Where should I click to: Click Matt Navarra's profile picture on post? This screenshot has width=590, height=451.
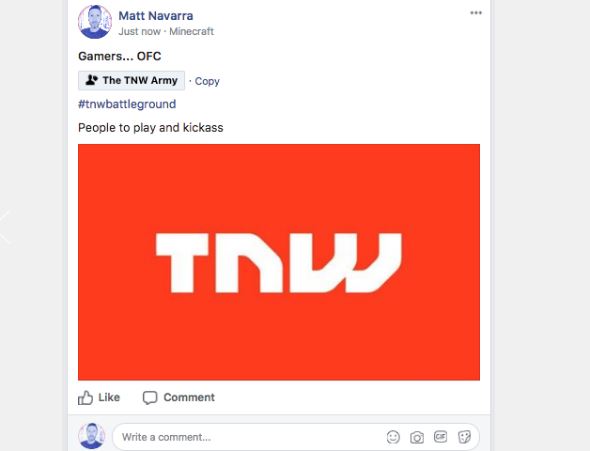(x=95, y=22)
